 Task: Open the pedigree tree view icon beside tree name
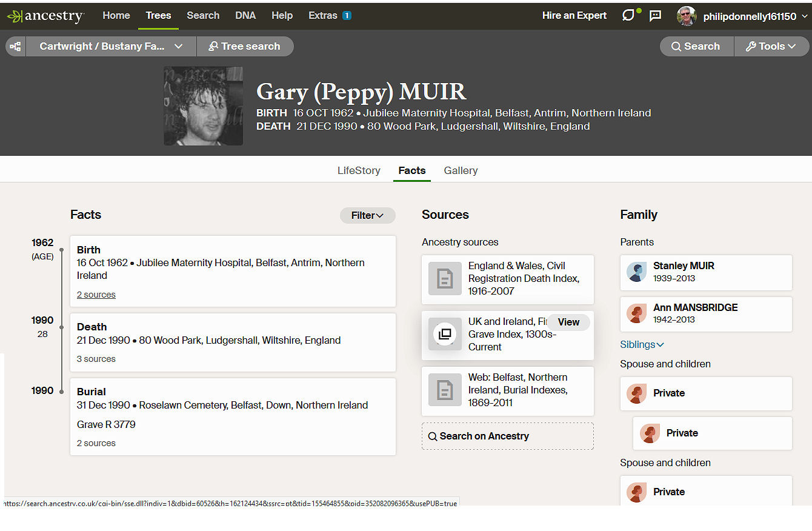click(15, 46)
